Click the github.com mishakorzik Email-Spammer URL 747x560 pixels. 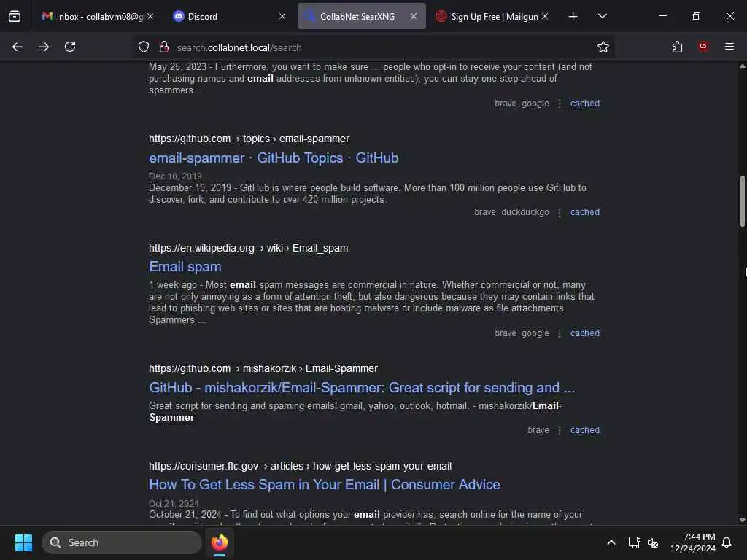pos(263,368)
